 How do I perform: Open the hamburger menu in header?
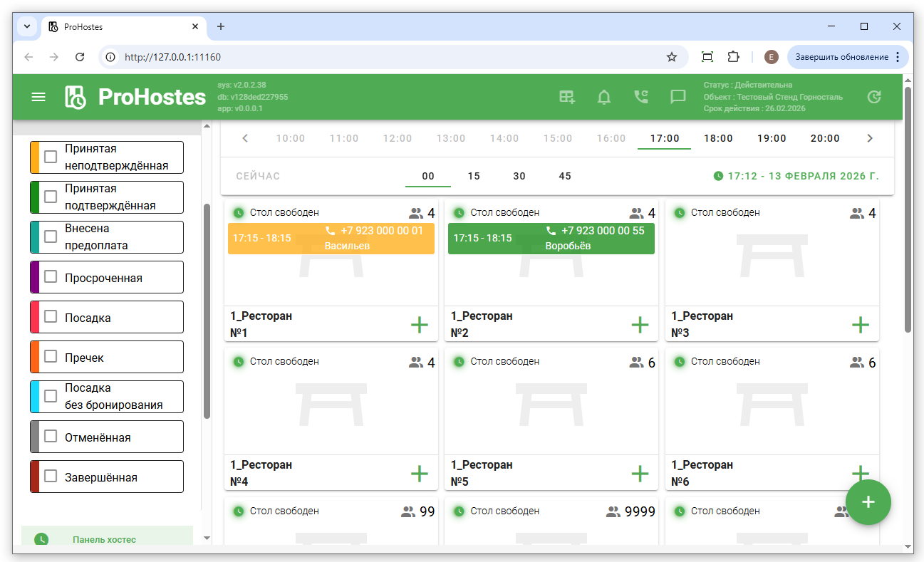click(38, 97)
